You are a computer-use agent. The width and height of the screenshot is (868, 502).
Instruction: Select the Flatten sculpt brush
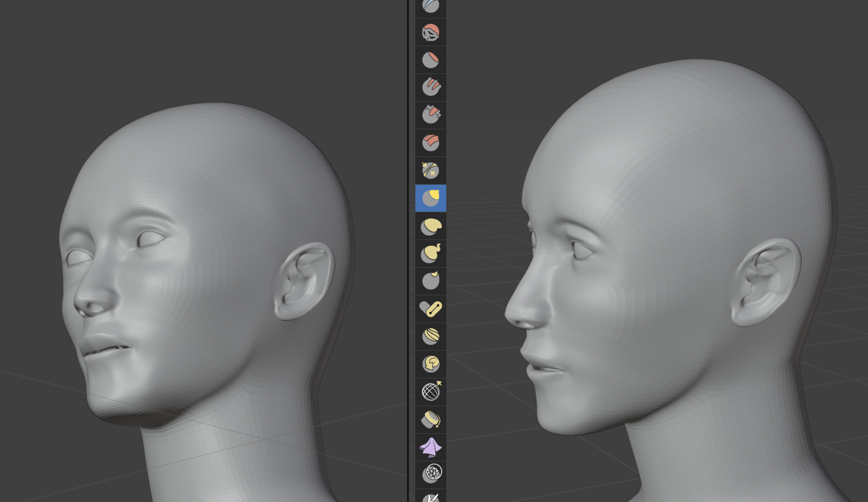pyautogui.click(x=431, y=59)
